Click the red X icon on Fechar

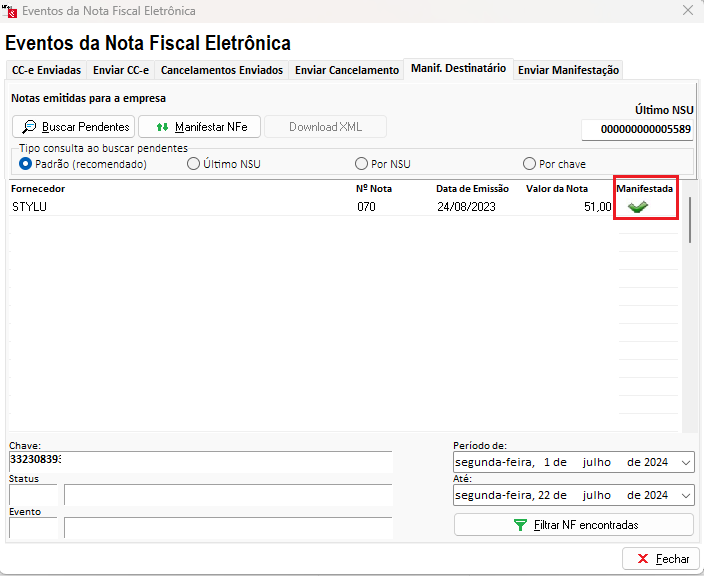click(x=640, y=559)
